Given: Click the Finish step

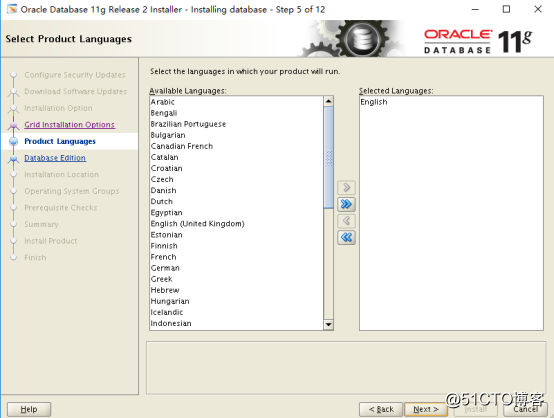Looking at the screenshot, I should click(35, 258).
